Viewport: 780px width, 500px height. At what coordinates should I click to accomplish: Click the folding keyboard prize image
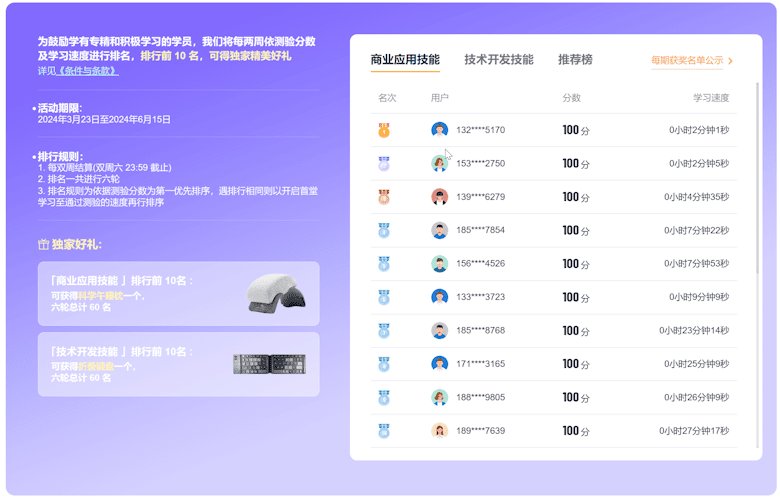tap(269, 365)
